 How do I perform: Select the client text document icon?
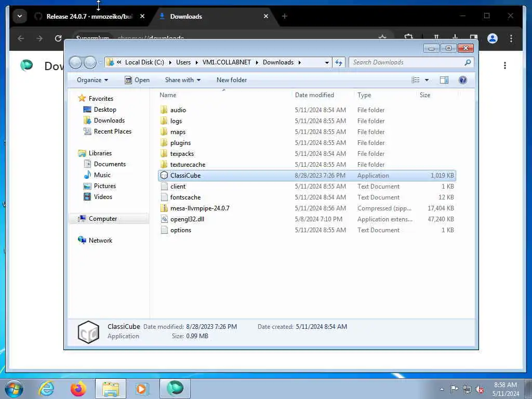point(164,187)
